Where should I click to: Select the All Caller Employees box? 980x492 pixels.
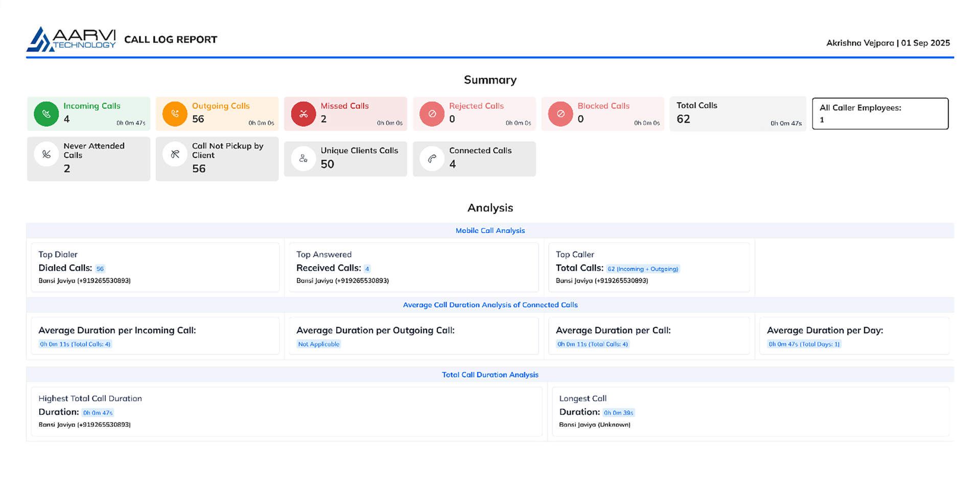(x=880, y=113)
